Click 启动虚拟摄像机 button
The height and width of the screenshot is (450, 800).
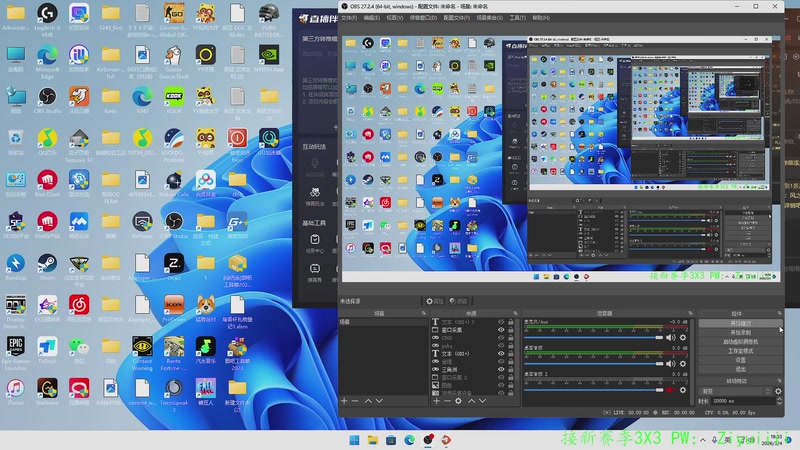pos(740,342)
